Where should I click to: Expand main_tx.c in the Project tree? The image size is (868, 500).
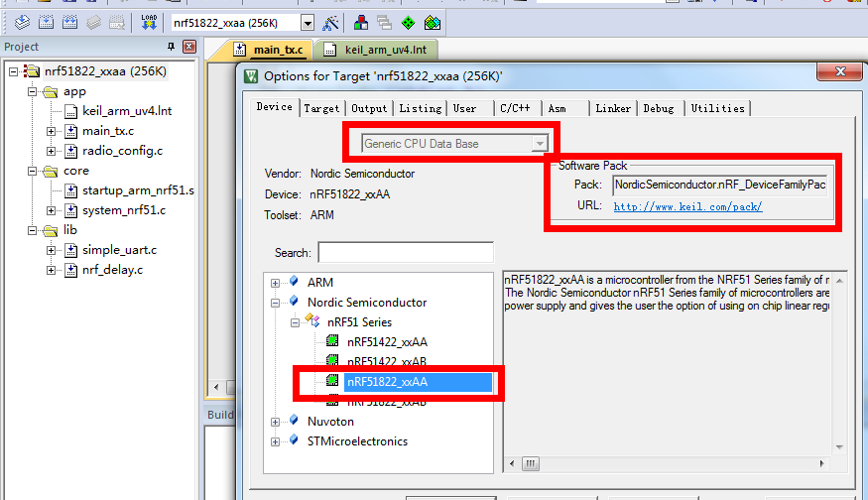click(x=51, y=131)
